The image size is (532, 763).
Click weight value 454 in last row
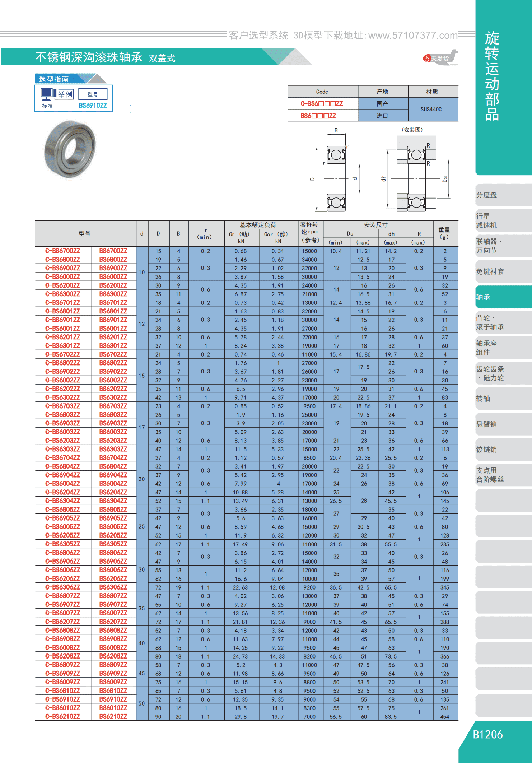coord(445,717)
